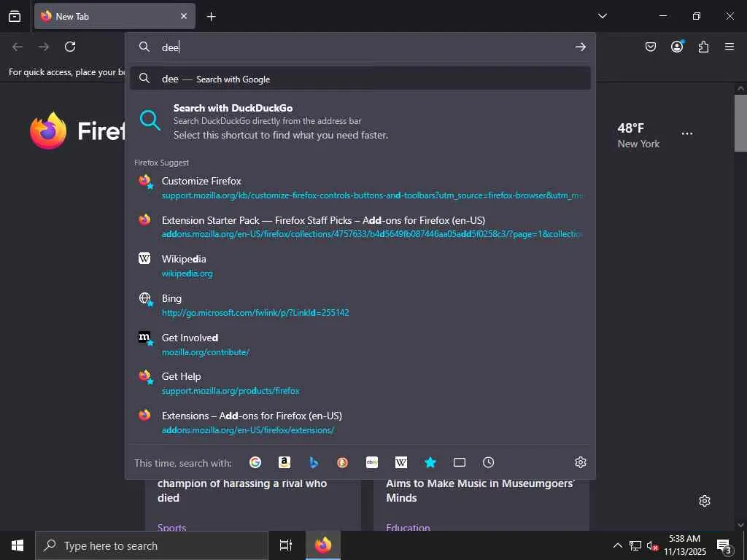Open the article 'Aims to Make Music'
Screen dimensions: 747x560
(x=480, y=491)
